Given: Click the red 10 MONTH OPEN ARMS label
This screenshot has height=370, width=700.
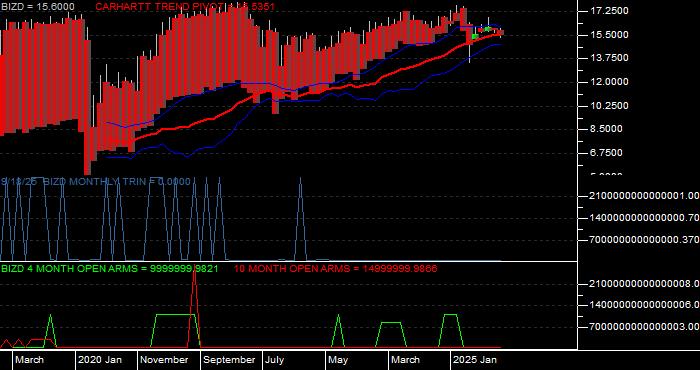Looking at the screenshot, I should [335, 269].
